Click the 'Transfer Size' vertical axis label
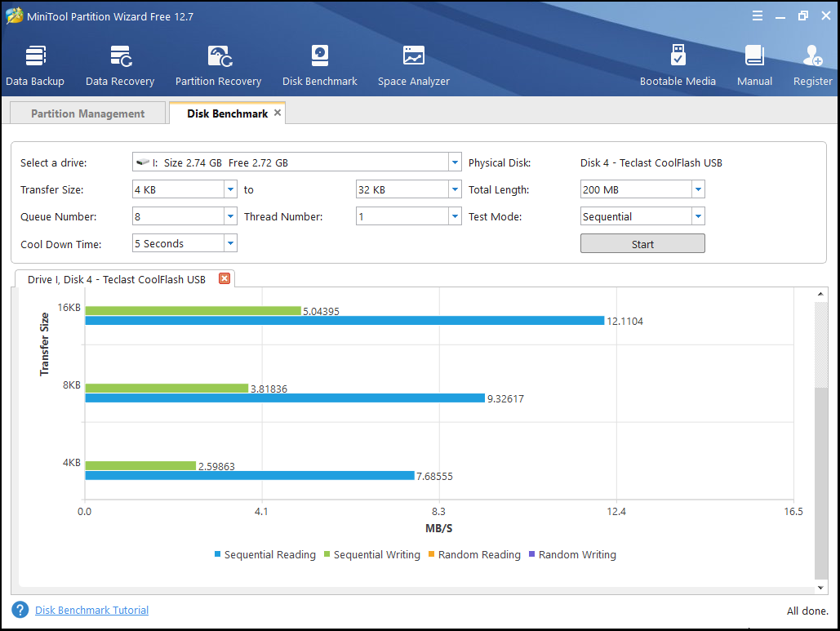The width and height of the screenshot is (840, 631). coord(44,344)
